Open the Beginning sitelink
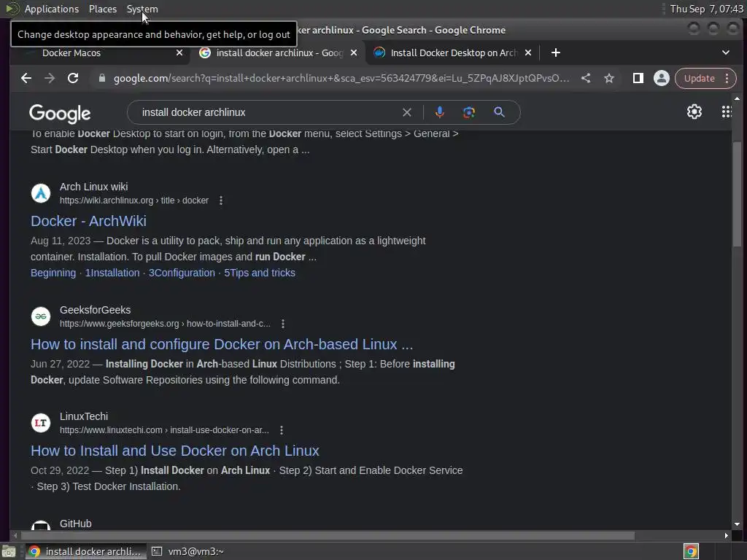 pos(53,273)
